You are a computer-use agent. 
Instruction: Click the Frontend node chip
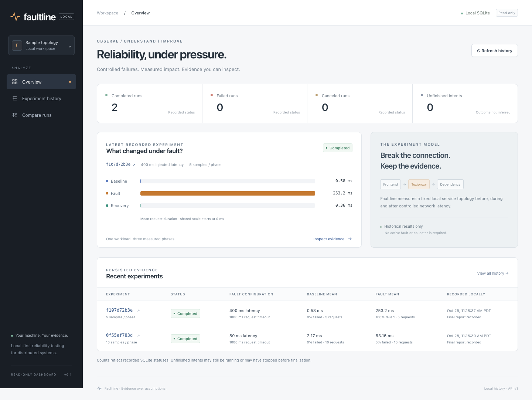click(391, 184)
